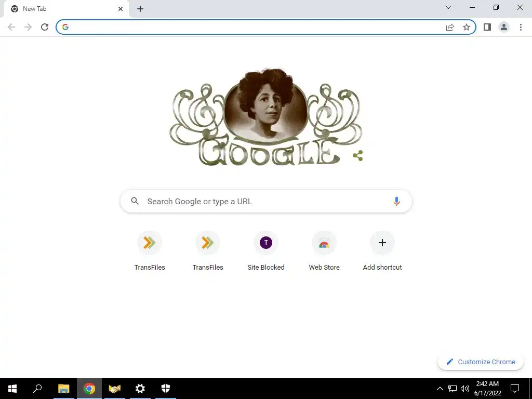Open the Chrome profile avatar

click(504, 27)
